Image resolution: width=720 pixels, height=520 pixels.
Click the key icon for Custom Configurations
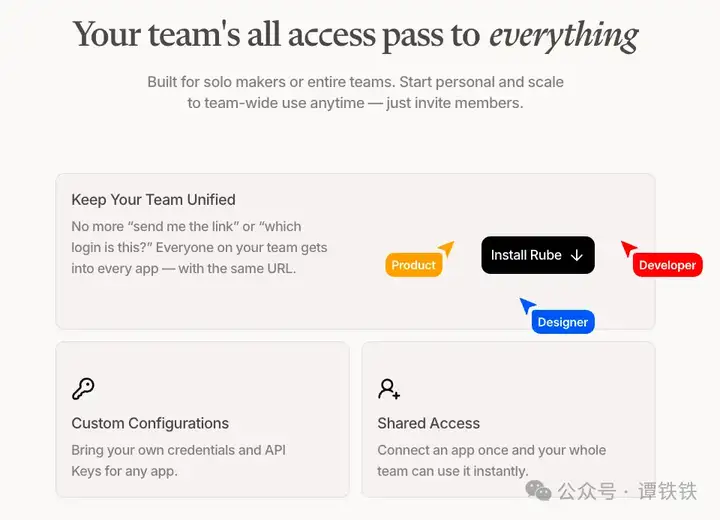[x=83, y=389]
